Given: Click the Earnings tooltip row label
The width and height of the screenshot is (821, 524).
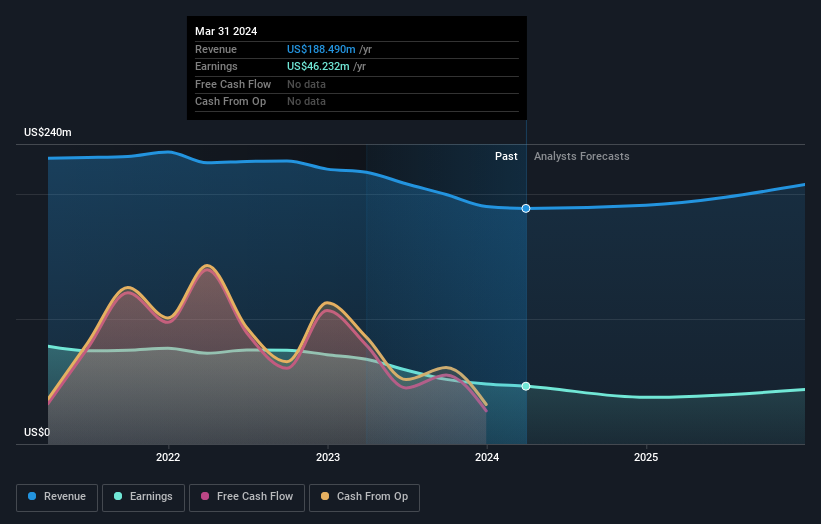Looking at the screenshot, I should coord(216,66).
